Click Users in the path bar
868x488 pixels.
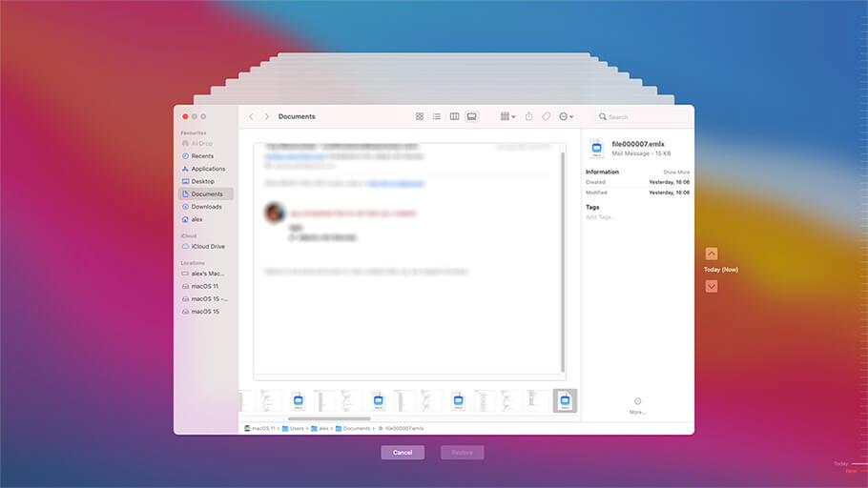point(294,429)
